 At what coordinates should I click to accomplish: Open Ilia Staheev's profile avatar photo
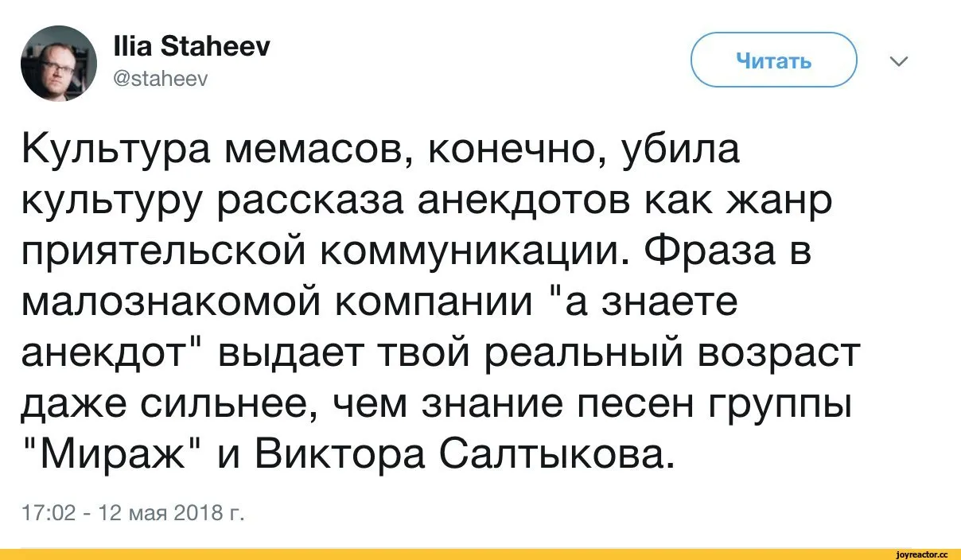(x=58, y=63)
